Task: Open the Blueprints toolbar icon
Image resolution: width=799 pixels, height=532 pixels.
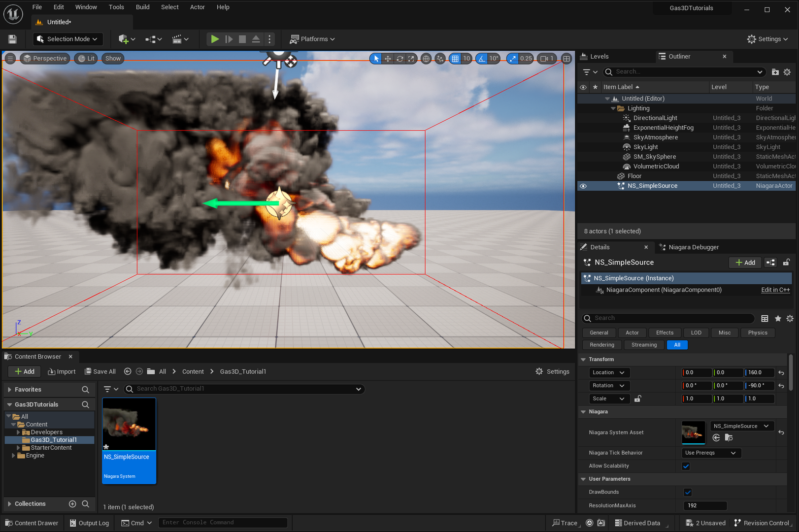Action: coord(150,39)
